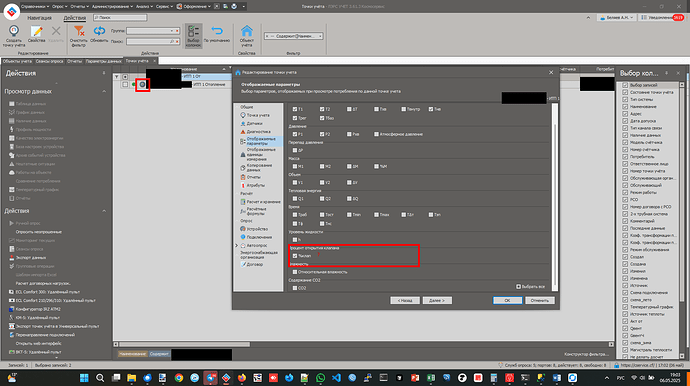The height and width of the screenshot is (386, 690).
Task: Click the OK button in dialog
Action: tap(507, 300)
